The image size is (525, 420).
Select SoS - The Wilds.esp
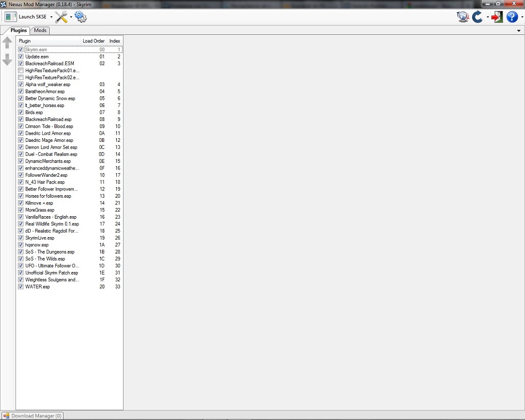(x=70, y=259)
